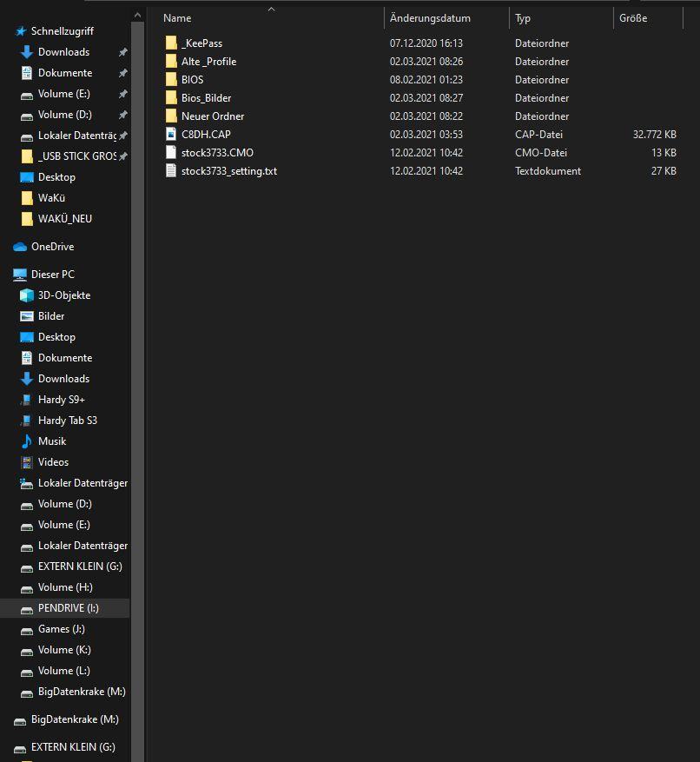Viewport: 700px width, 762px height.
Task: Click the navigation pane scroll up arrow
Action: (x=137, y=16)
